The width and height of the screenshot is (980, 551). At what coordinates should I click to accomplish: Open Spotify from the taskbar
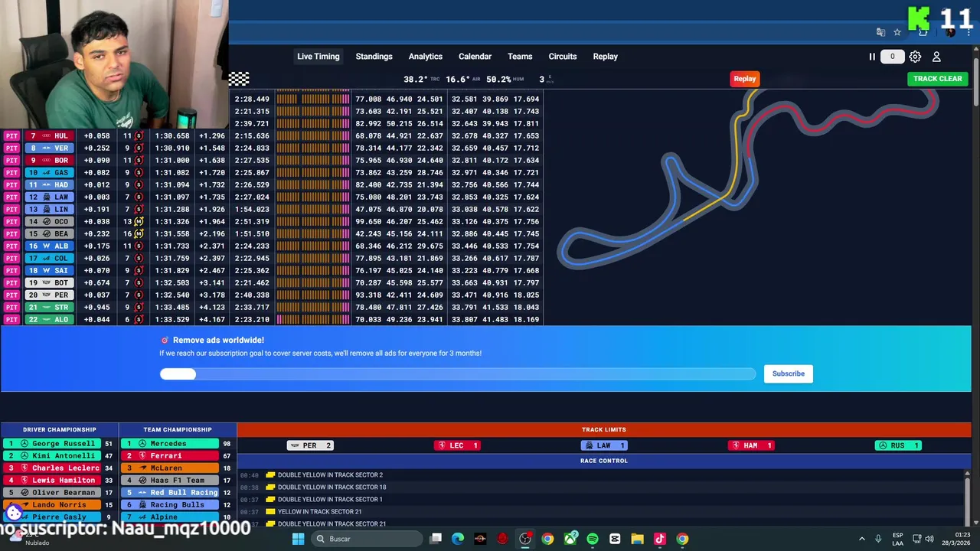593,539
